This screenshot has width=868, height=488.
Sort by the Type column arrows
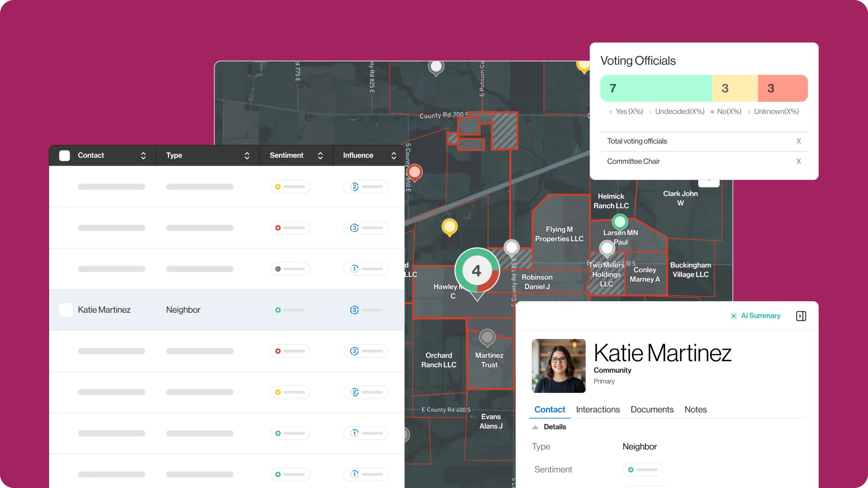[x=247, y=155]
